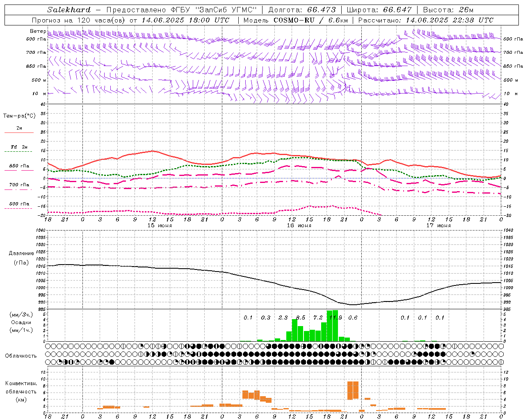The image size is (525, 420).
Task: Select the '8.5' precipitation total value
Action: pyautogui.click(x=301, y=317)
